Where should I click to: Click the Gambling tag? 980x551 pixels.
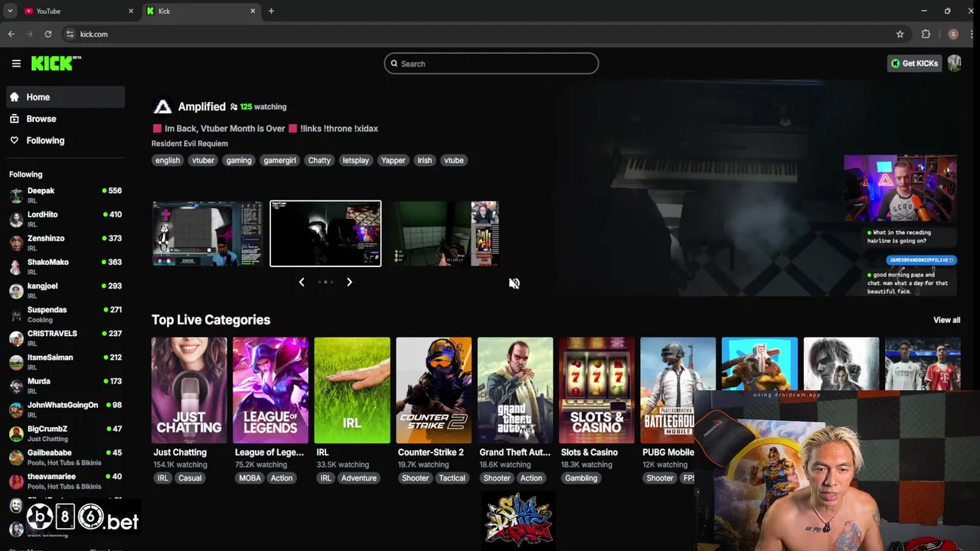click(x=581, y=478)
